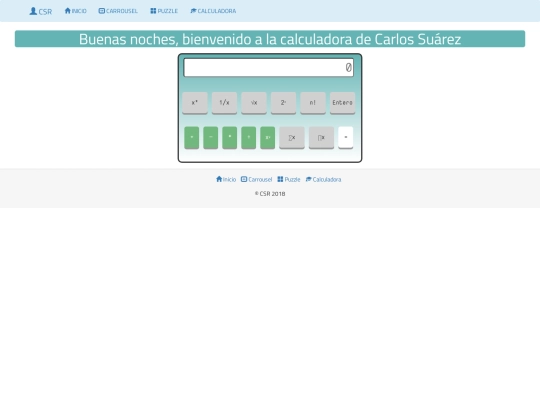Viewport: 540px width, 405px height.
Task: Open PUZZLE in the top navbar
Action: [164, 11]
